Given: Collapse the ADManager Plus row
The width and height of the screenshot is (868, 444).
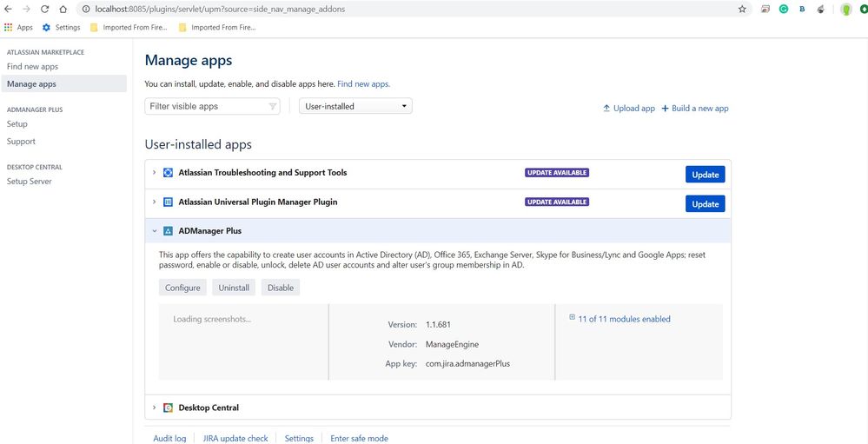Looking at the screenshot, I should pyautogui.click(x=154, y=231).
